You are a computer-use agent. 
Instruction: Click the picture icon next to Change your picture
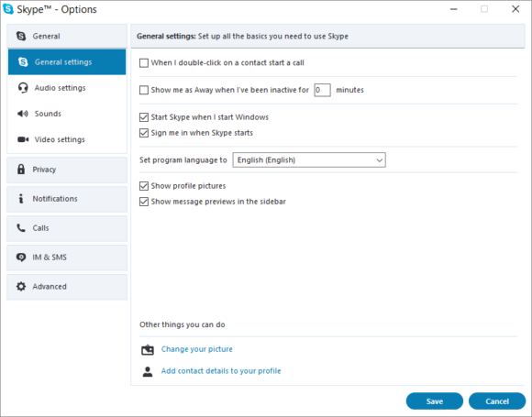click(x=148, y=349)
